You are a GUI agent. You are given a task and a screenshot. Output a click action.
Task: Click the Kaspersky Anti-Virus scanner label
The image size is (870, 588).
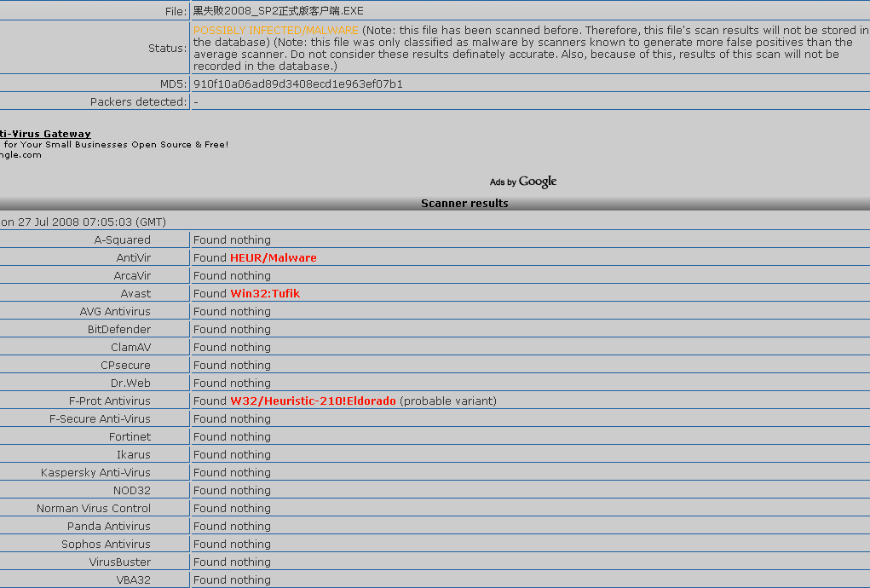[95, 473]
